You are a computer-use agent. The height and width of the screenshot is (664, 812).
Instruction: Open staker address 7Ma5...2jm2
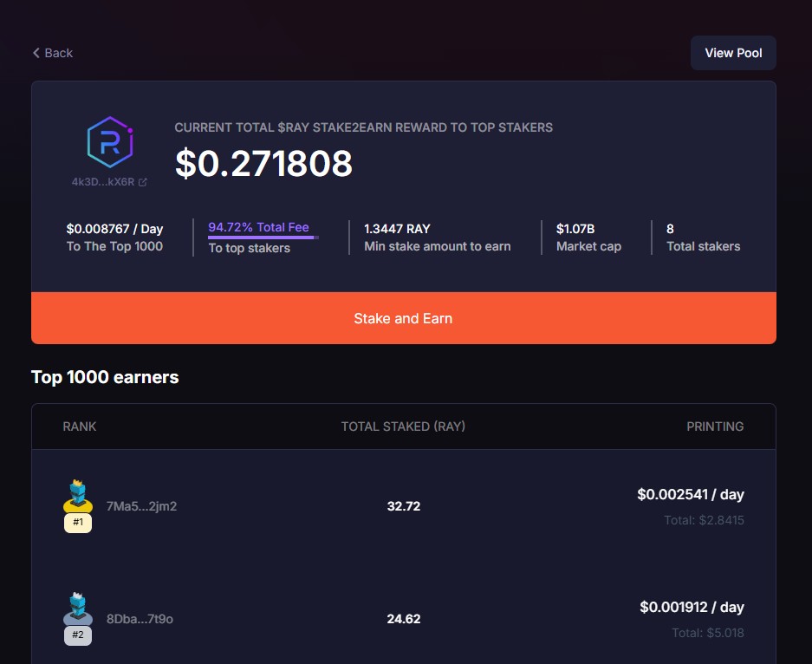tap(141, 506)
